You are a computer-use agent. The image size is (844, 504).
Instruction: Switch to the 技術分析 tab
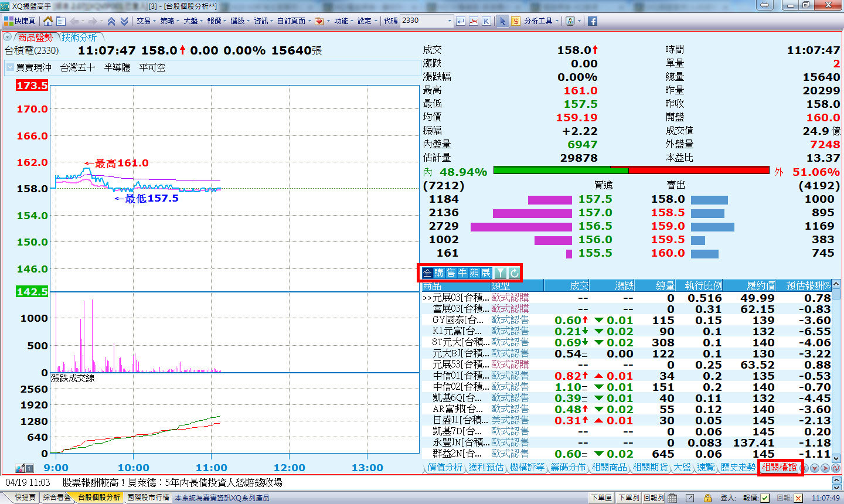(80, 38)
